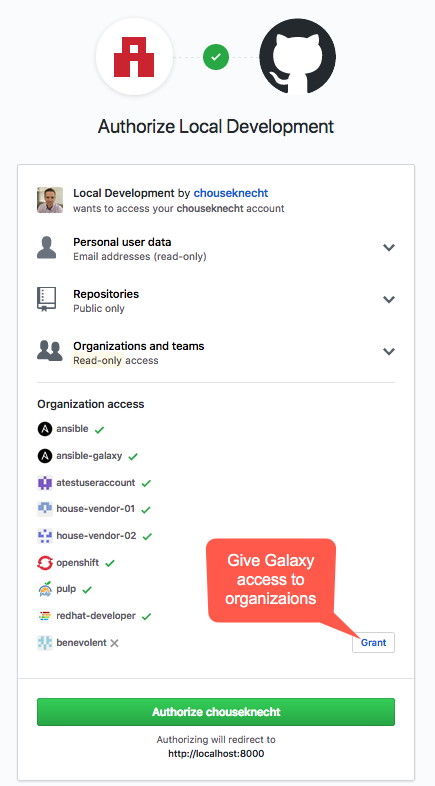This screenshot has width=435, height=786.
Task: Expand the Organizations and teams chevron
Action: click(x=389, y=351)
